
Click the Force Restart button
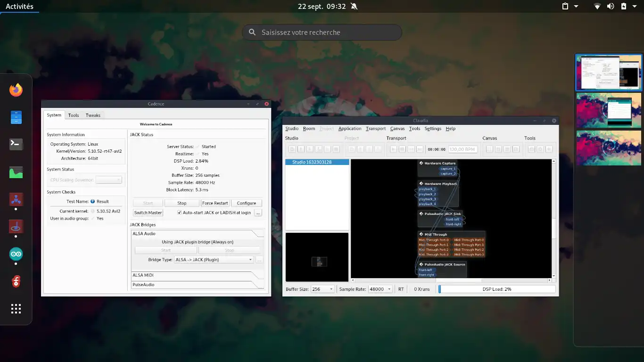pyautogui.click(x=215, y=203)
